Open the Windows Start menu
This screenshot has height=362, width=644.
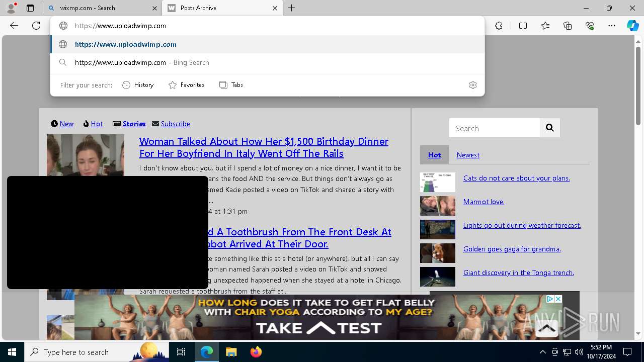[12, 352]
